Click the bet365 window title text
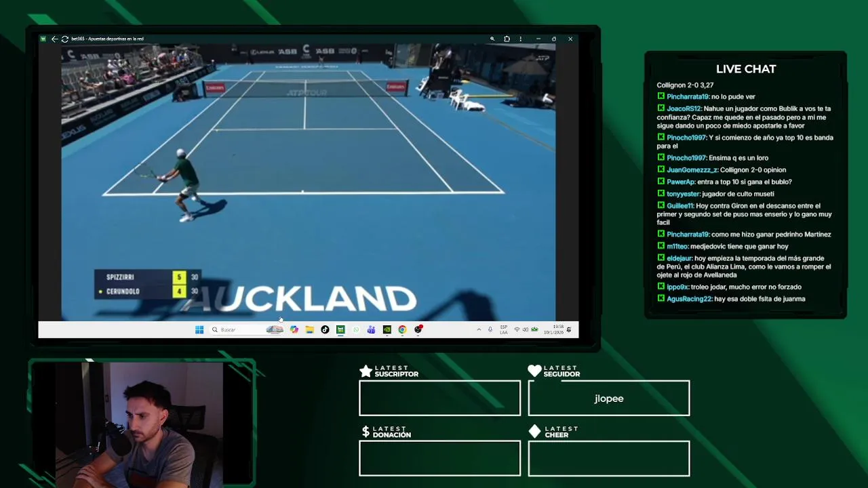This screenshot has height=488, width=868. [107, 39]
